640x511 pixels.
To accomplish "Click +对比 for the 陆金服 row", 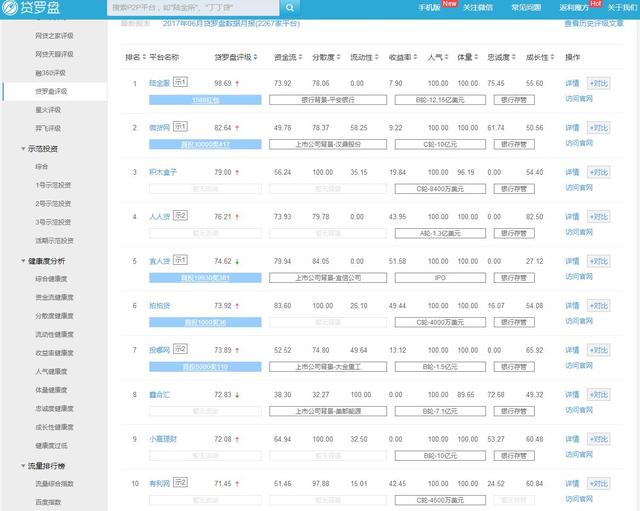I will point(598,84).
